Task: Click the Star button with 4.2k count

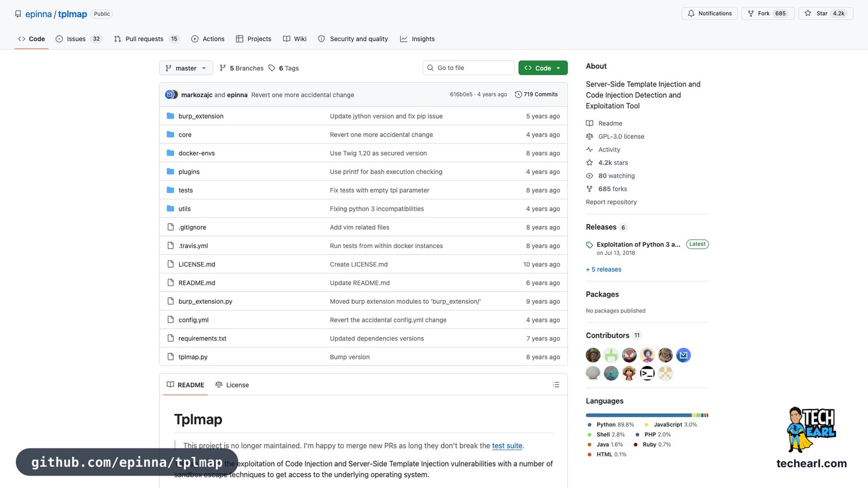Action: pyautogui.click(x=825, y=14)
